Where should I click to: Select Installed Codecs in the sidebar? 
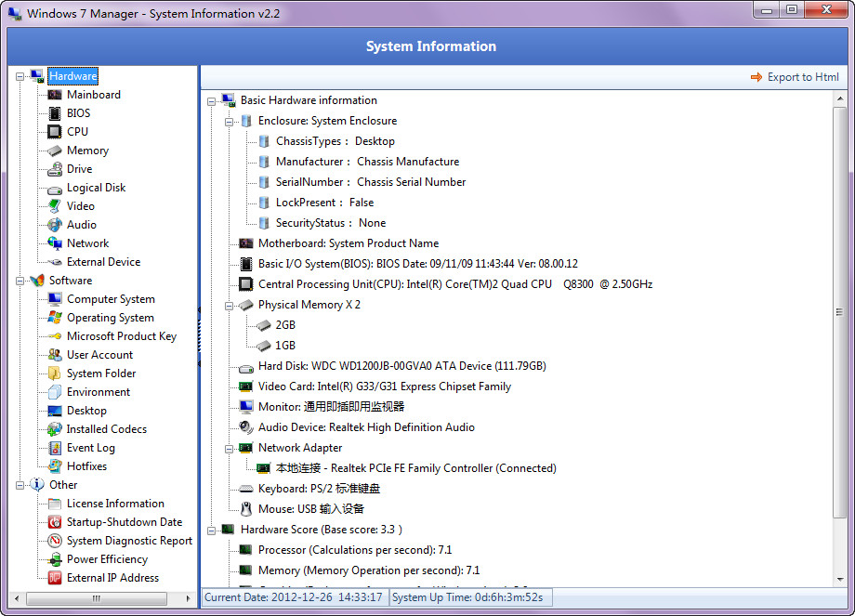106,429
